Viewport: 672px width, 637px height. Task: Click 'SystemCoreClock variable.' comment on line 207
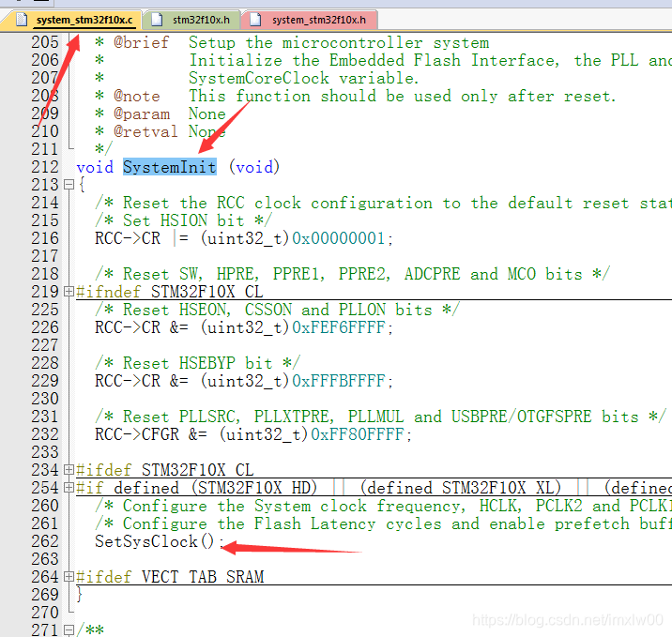(x=304, y=79)
